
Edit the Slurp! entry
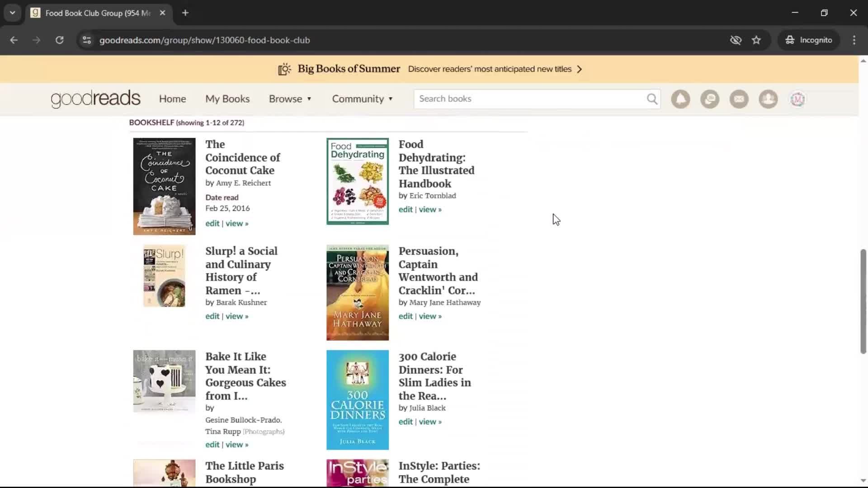click(x=212, y=316)
